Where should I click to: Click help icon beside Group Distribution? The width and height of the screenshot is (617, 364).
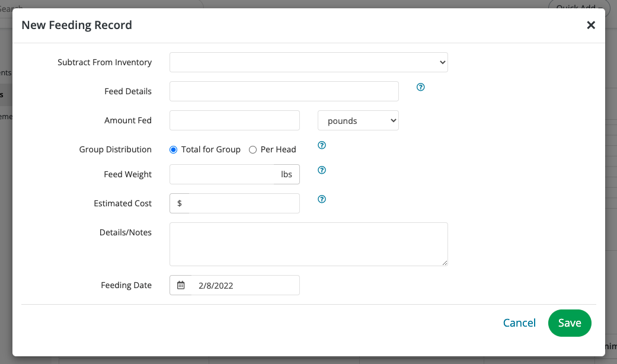(x=322, y=145)
